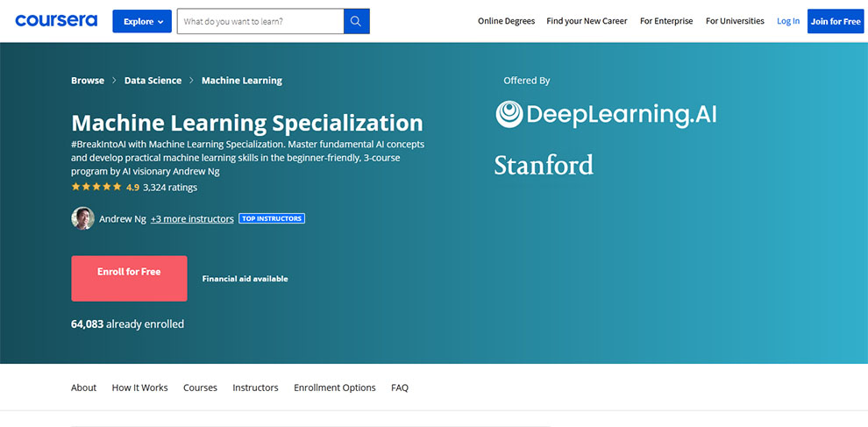Click the 4.9 rating value
The width and height of the screenshot is (868, 427).
tap(133, 187)
